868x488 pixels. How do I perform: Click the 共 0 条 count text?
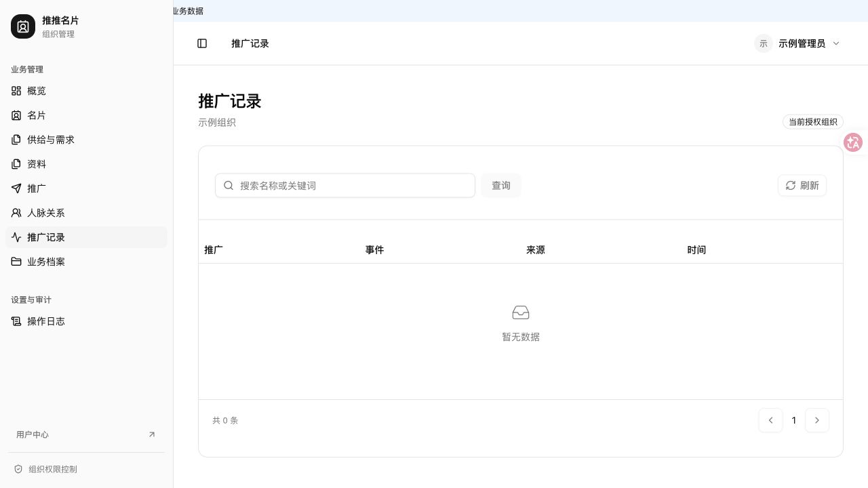click(x=225, y=420)
